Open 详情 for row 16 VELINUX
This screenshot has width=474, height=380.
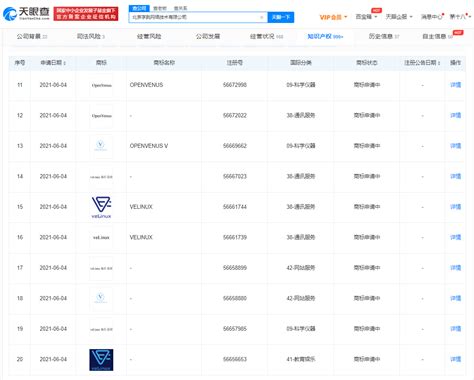[455, 237]
